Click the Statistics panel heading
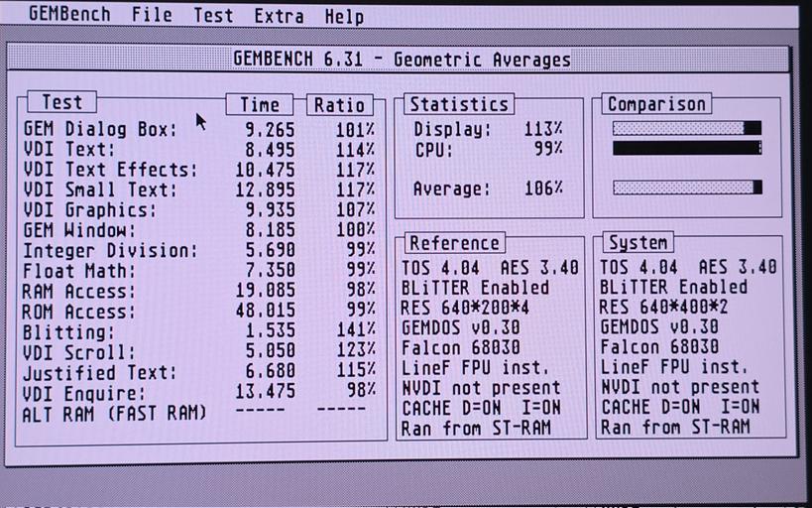This screenshot has height=508, width=812. [x=459, y=103]
